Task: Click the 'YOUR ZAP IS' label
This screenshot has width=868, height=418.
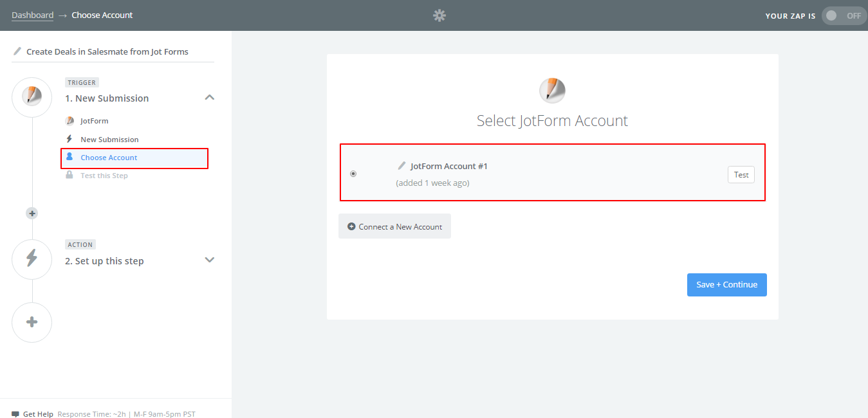Action: 790,16
